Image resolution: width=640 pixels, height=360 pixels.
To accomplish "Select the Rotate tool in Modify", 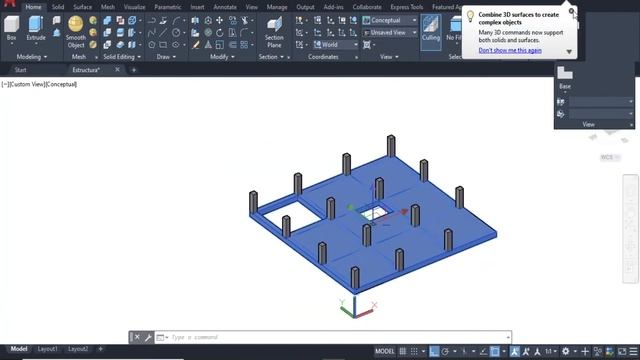I will point(220,32).
